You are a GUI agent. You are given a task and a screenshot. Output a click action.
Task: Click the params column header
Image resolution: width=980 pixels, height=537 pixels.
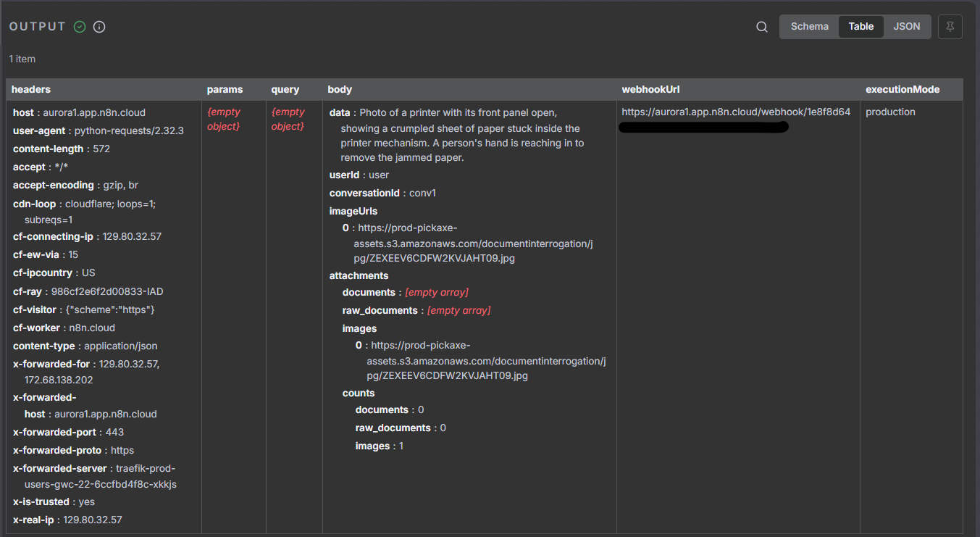click(225, 90)
